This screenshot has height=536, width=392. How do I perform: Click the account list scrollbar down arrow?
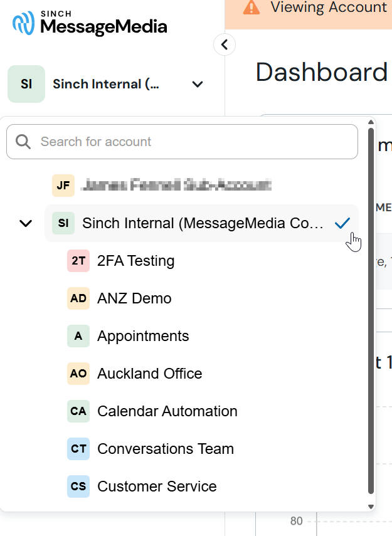pyautogui.click(x=371, y=507)
